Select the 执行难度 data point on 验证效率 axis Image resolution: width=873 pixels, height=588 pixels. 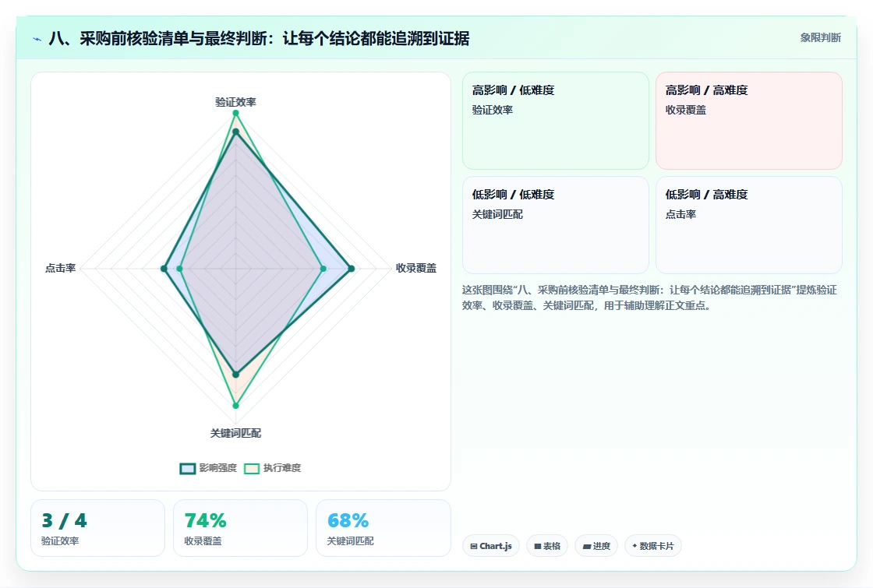click(x=235, y=113)
